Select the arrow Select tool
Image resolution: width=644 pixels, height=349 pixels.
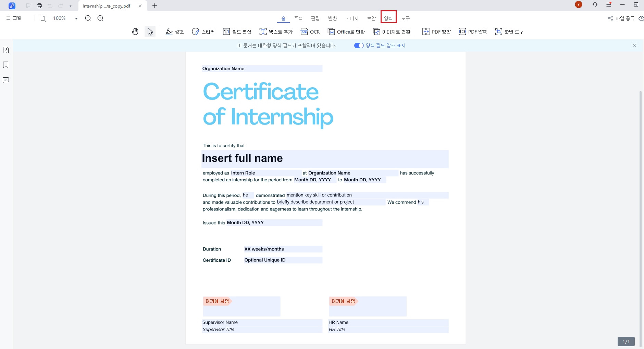150,32
